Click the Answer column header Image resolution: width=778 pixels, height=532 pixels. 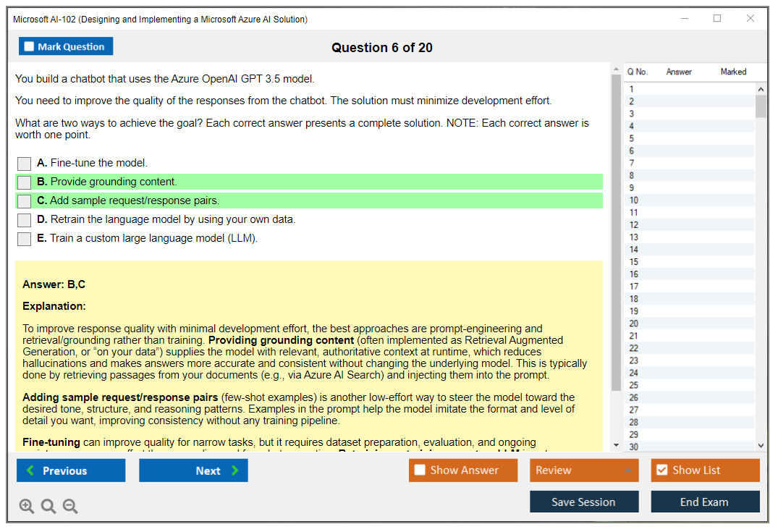point(679,72)
